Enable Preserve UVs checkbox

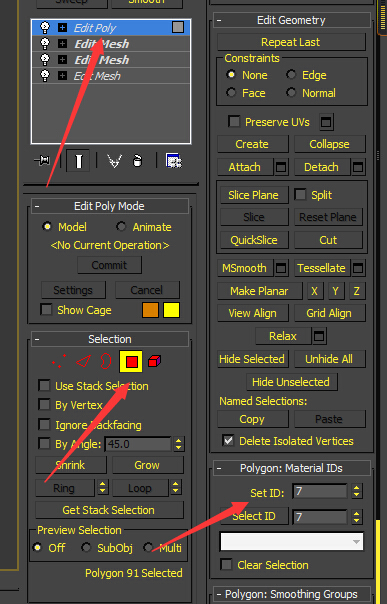(x=234, y=121)
